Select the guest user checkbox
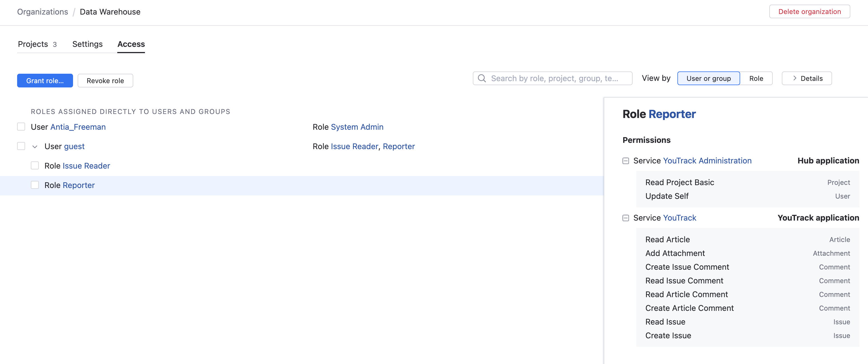The height and width of the screenshot is (364, 868). click(21, 146)
